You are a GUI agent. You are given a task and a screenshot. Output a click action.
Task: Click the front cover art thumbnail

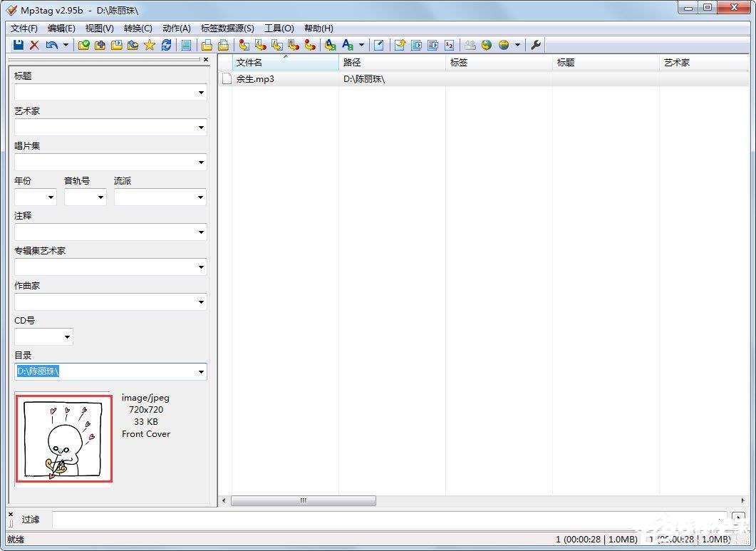click(63, 438)
